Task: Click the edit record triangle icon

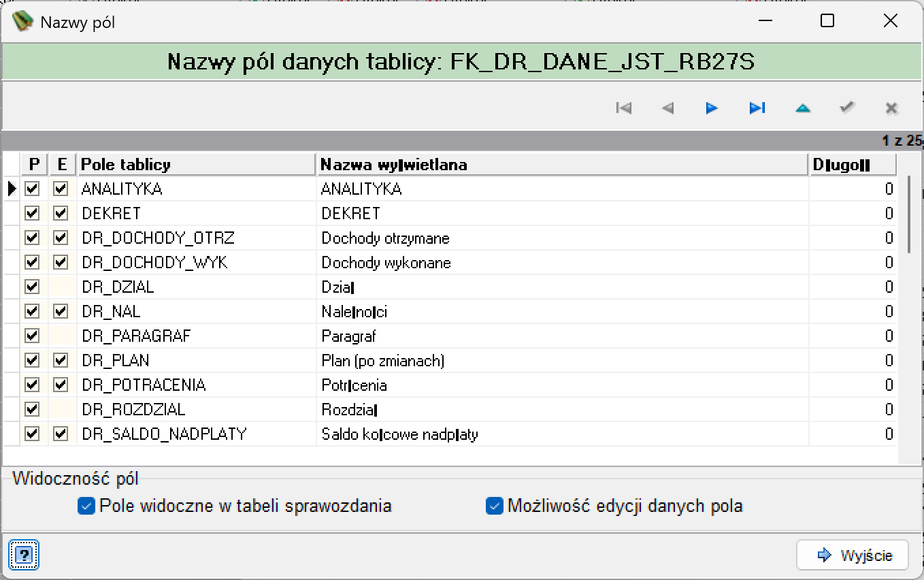Action: click(x=803, y=108)
